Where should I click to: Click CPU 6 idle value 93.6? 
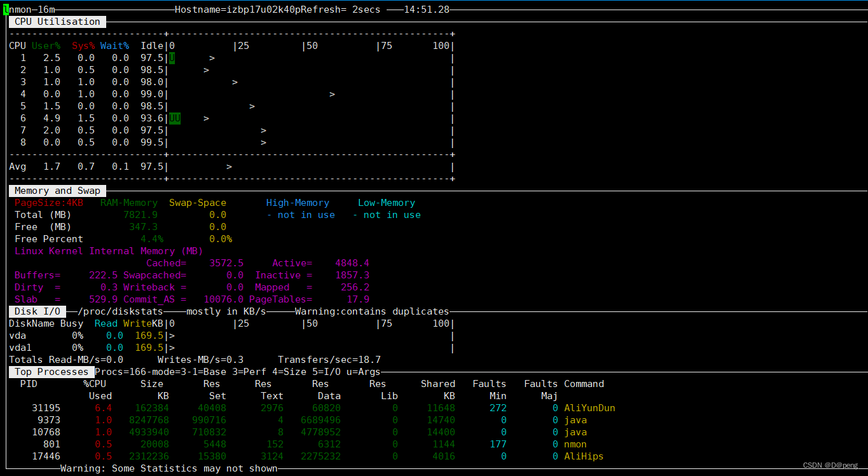click(x=153, y=118)
